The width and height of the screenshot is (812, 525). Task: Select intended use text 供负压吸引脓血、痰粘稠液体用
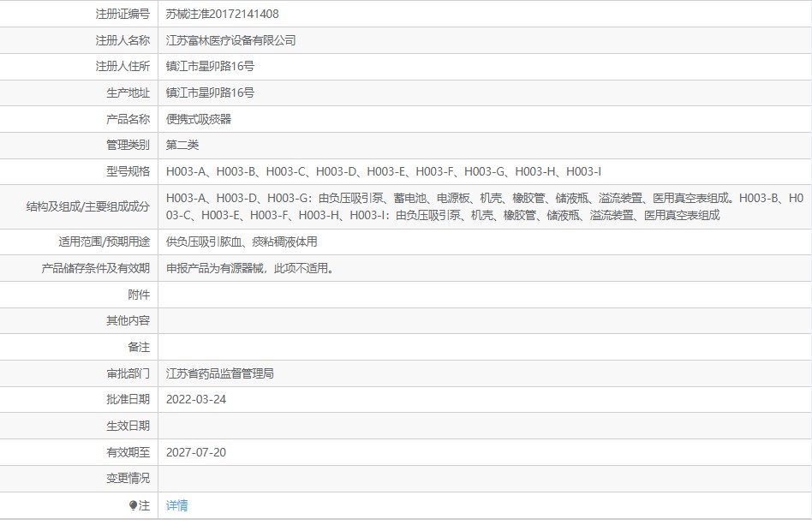tap(242, 242)
